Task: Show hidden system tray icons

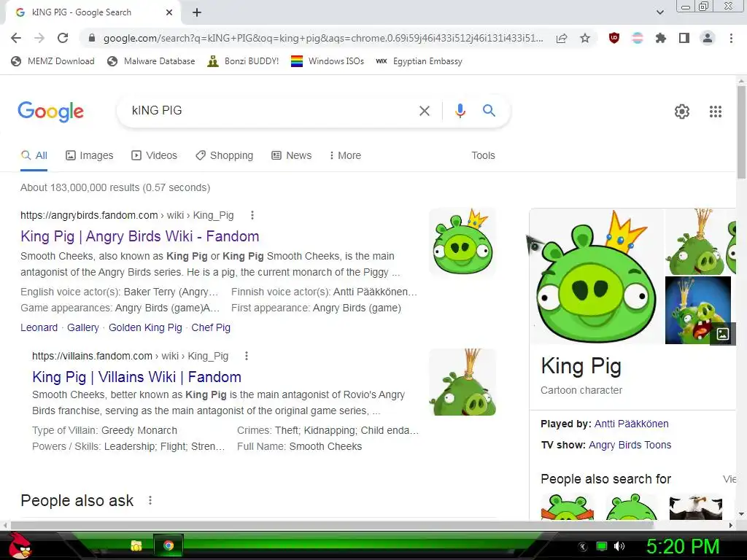Action: pyautogui.click(x=582, y=547)
